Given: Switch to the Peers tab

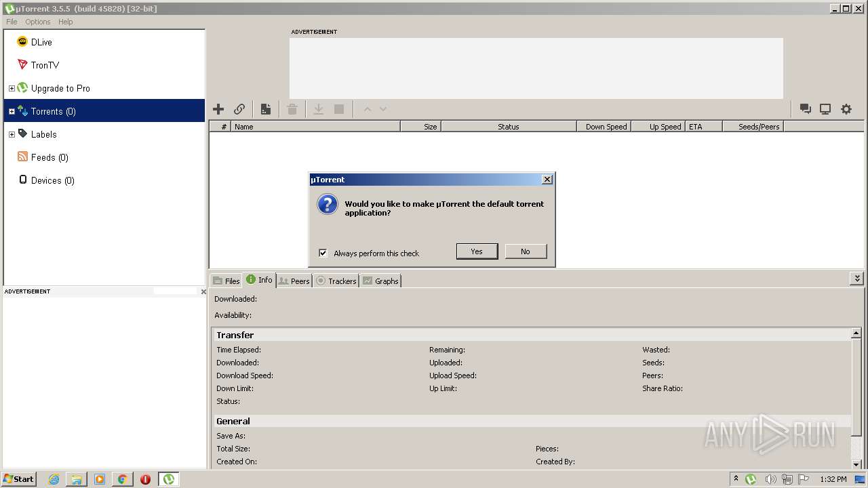Looking at the screenshot, I should pos(294,281).
